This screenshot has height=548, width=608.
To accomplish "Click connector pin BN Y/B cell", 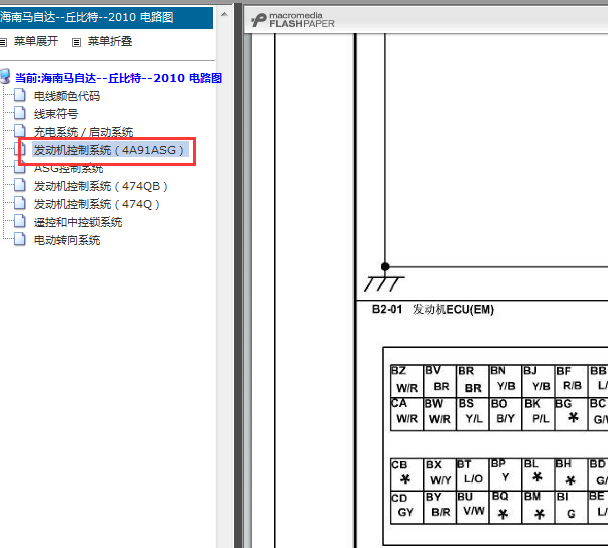I will (x=506, y=380).
